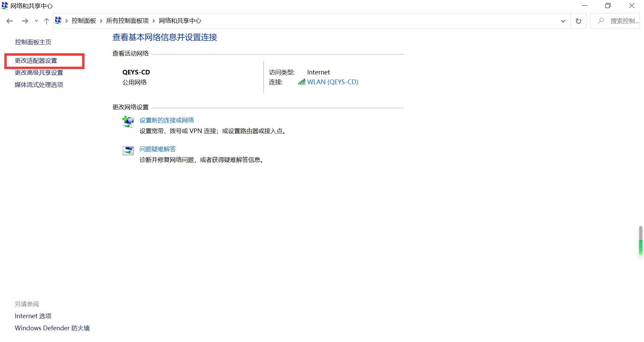Click the search magnifier icon
Viewport: 644px width, 342px height.
pyautogui.click(x=600, y=21)
